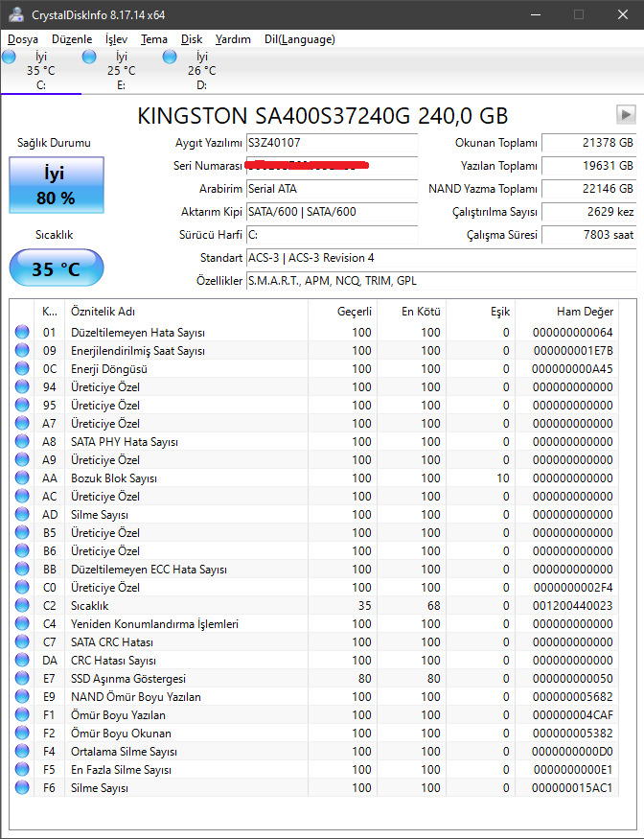Click the status orb for row C0
This screenshot has width=644, height=839.
(22, 587)
